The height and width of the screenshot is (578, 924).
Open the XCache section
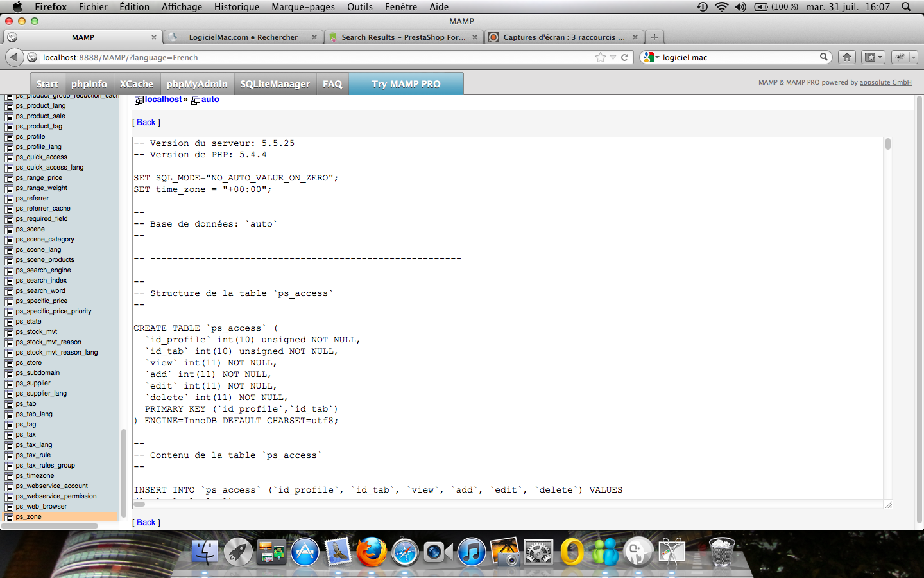coord(137,84)
